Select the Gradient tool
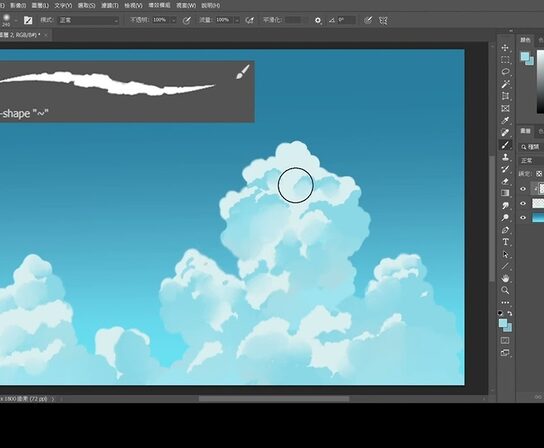The image size is (544, 448). click(x=505, y=193)
